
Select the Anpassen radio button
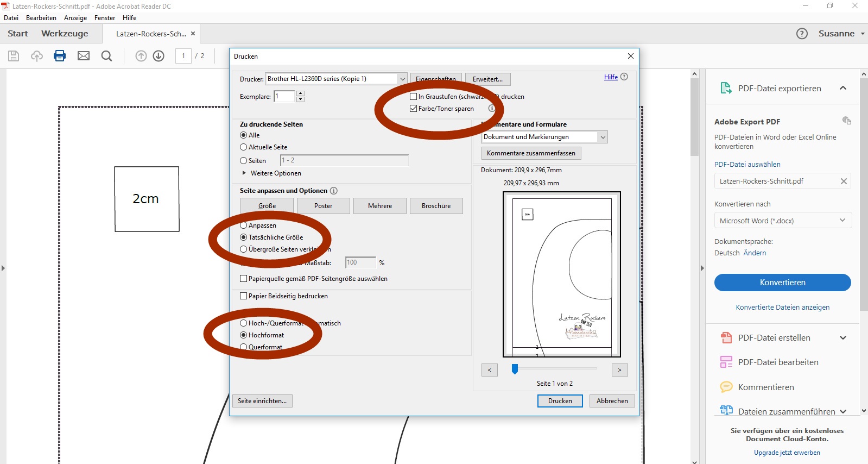(x=243, y=225)
